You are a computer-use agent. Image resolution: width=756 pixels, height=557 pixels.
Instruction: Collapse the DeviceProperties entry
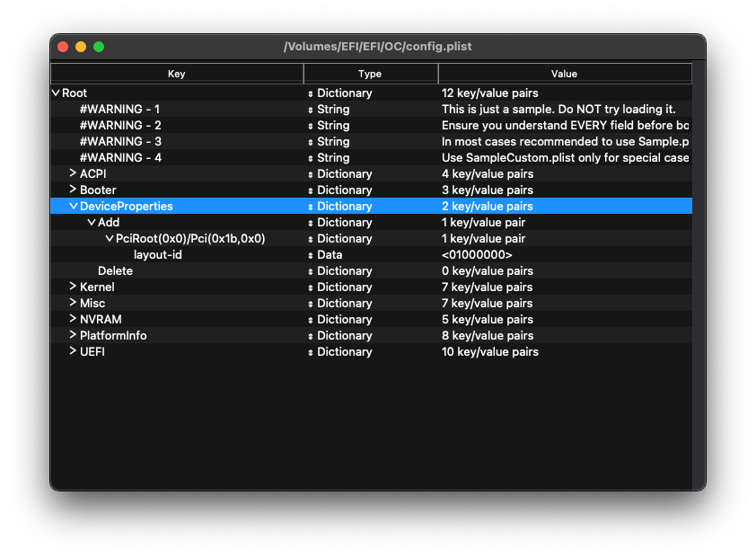pos(74,207)
